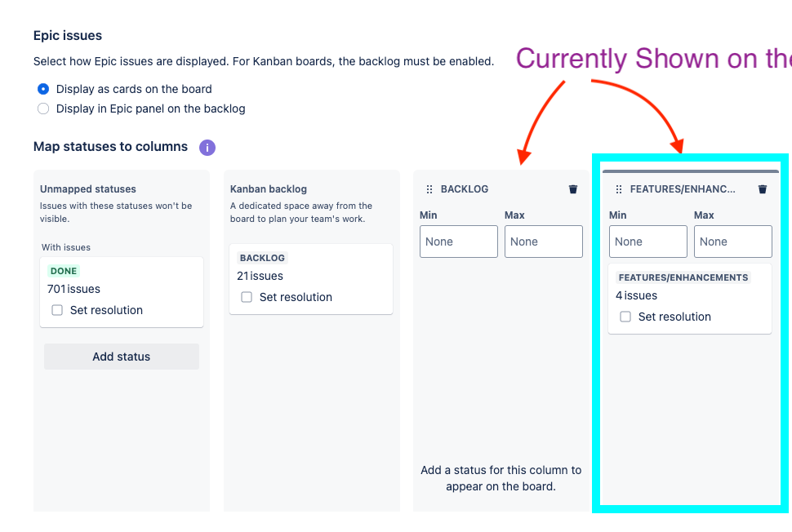This screenshot has width=792, height=532.
Task: Click Min field in BACKLOG column
Action: tap(459, 242)
